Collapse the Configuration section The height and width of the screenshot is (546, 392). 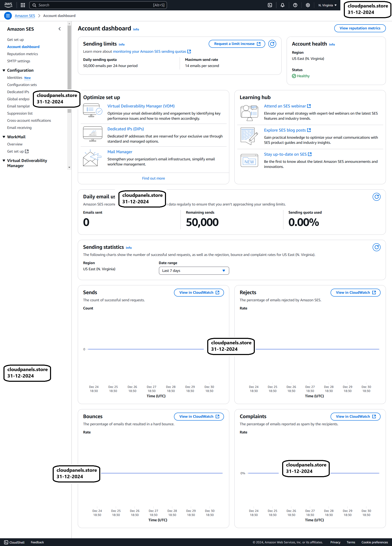pyautogui.click(x=4, y=70)
